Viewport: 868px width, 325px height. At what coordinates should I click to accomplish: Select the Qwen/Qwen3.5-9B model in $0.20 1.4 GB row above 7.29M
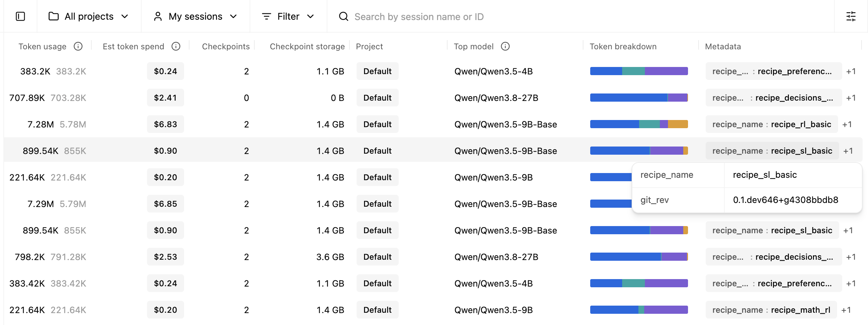[x=493, y=177]
